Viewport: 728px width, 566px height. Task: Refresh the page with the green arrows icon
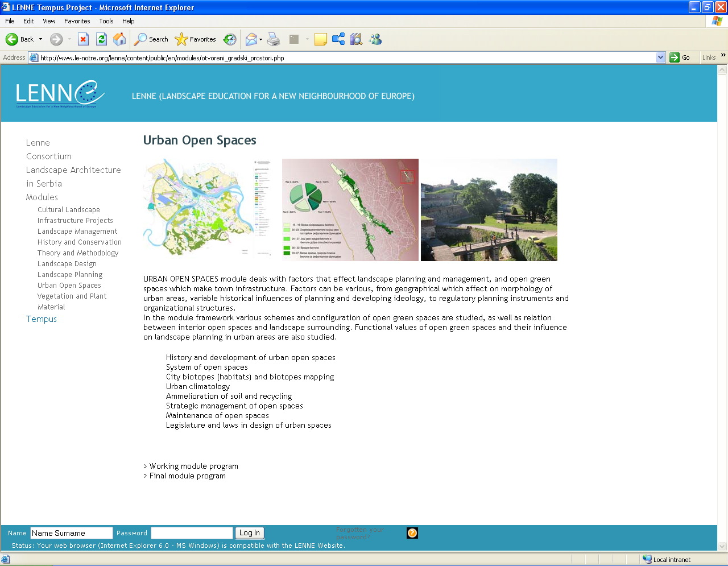[101, 39]
